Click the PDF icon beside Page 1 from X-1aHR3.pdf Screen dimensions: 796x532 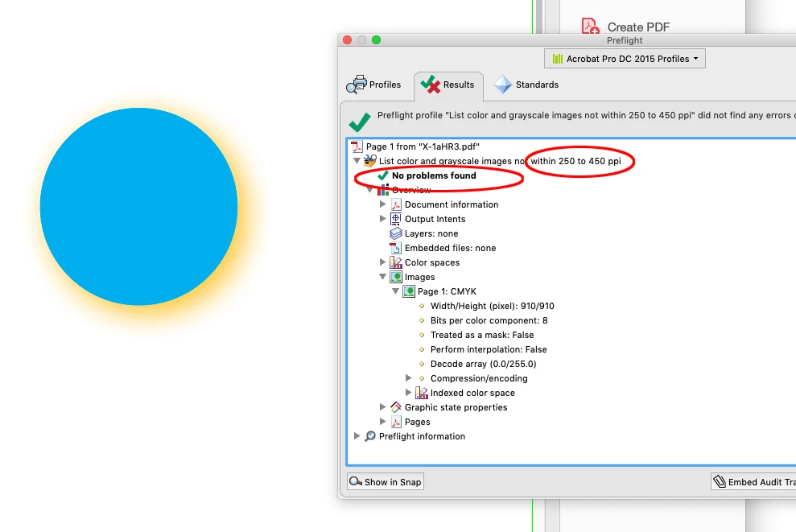click(x=357, y=146)
